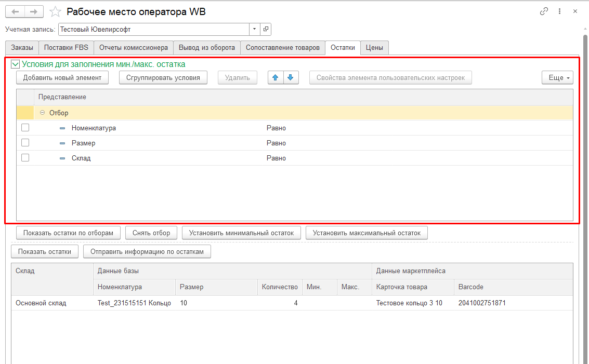Click Добавить новый элемент button
The image size is (589, 364).
pos(62,78)
